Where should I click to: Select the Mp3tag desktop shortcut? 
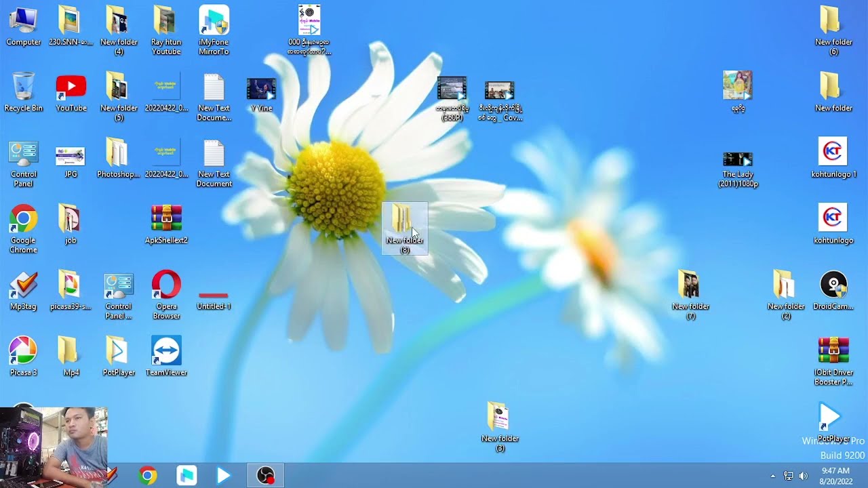pos(24,291)
